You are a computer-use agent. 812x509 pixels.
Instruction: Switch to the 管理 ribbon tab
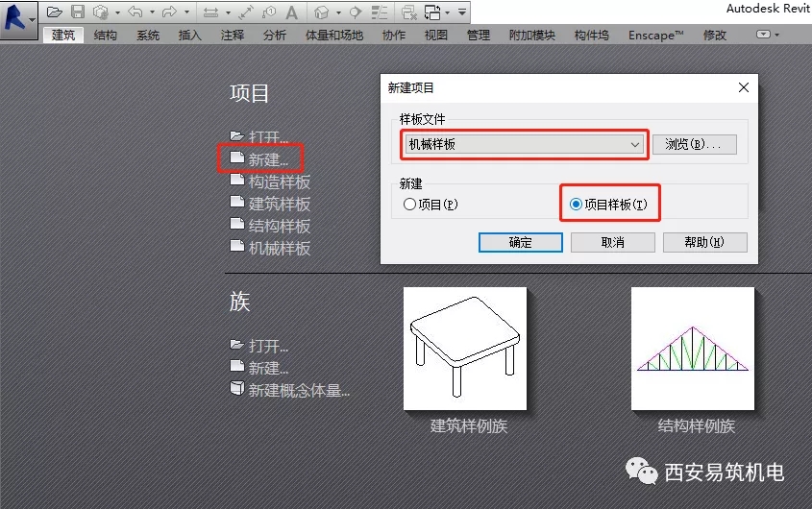click(x=479, y=35)
